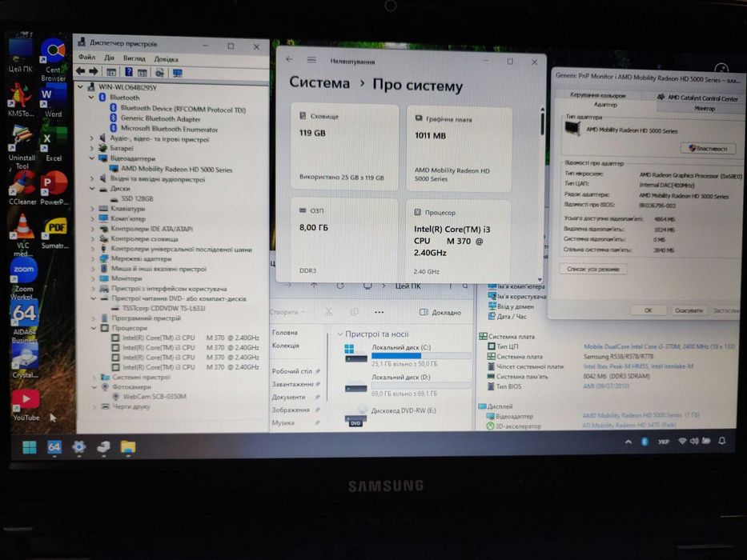Collapse the Диски node
Viewport: 747px width, 560px height.
[x=92, y=189]
